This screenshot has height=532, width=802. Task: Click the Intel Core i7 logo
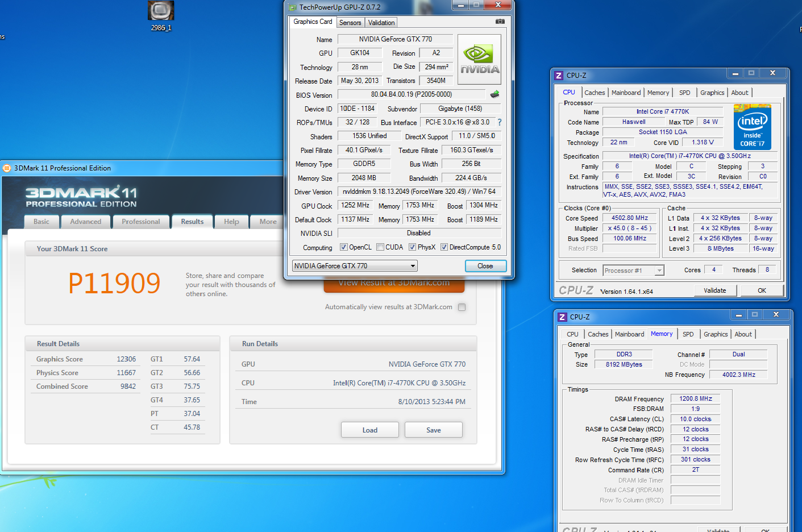pos(752,127)
